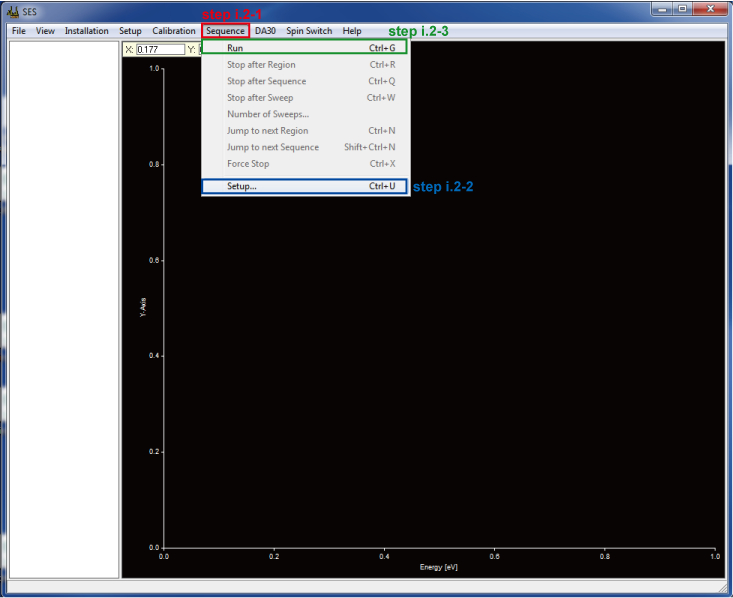The height and width of the screenshot is (598, 733).
Task: Click Force Stop menu entry
Action: pyautogui.click(x=248, y=164)
